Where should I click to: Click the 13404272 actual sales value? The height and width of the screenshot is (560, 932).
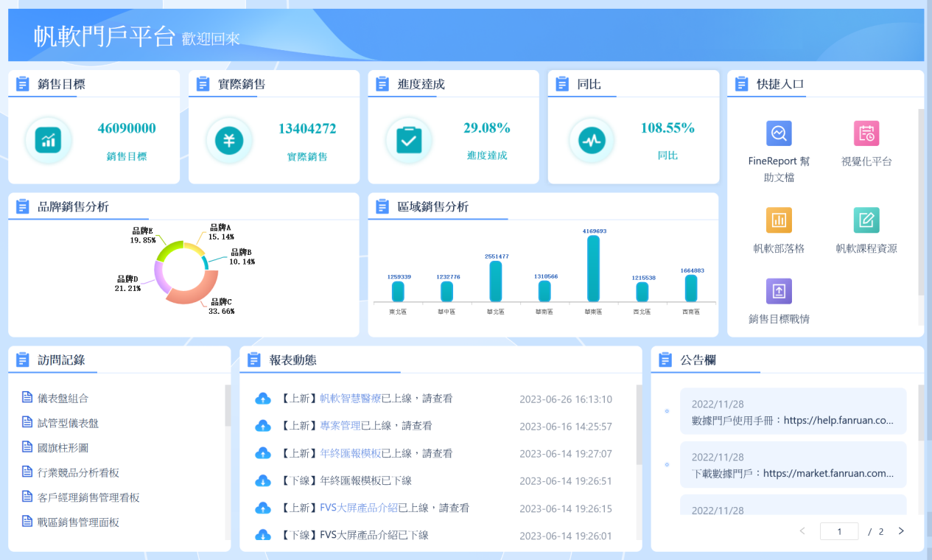point(307,128)
